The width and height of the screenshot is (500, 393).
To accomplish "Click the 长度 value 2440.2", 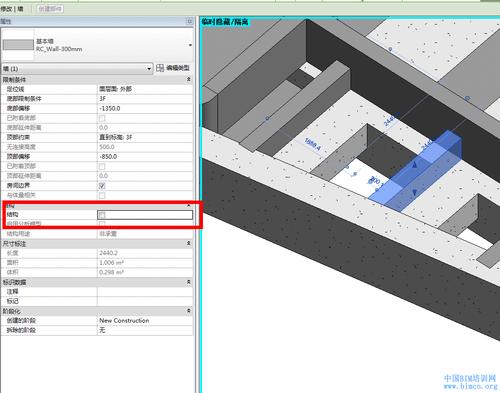I will 145,253.
